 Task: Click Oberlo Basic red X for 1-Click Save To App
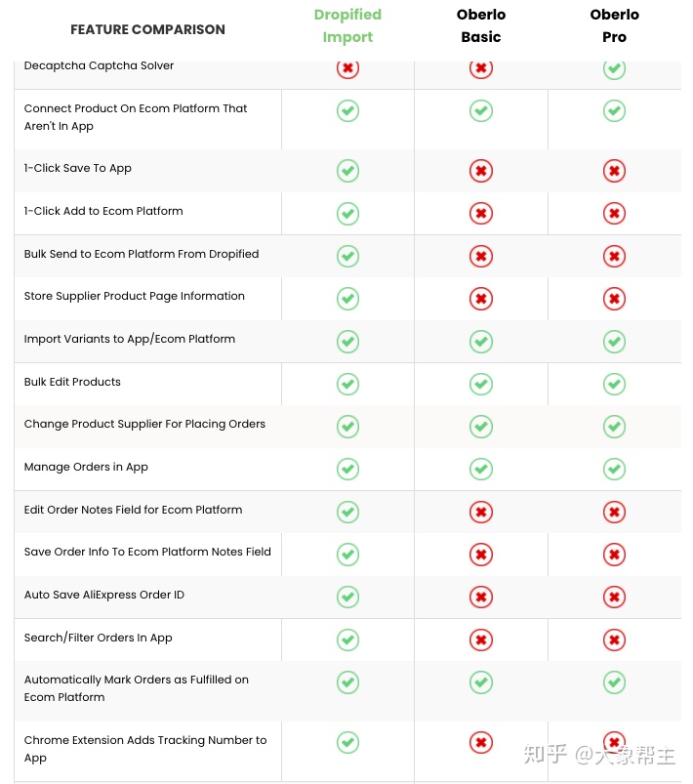(480, 171)
